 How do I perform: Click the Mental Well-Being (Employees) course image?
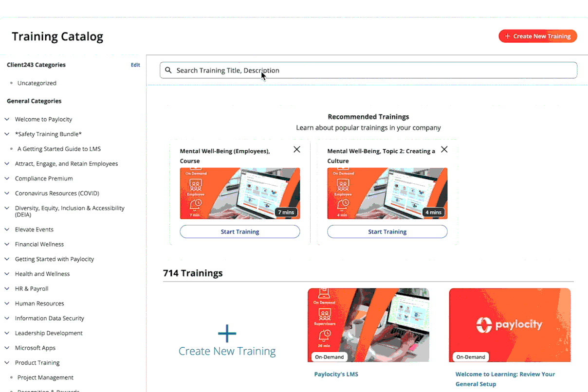pos(240,194)
